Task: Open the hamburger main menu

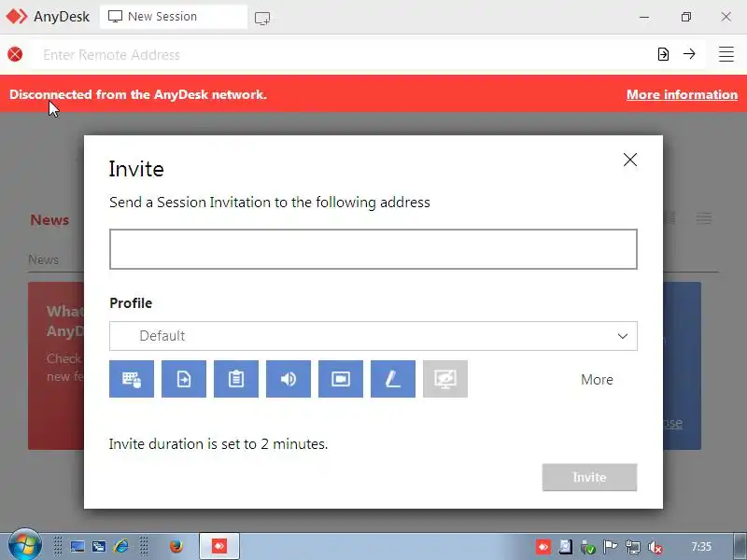Action: [726, 54]
